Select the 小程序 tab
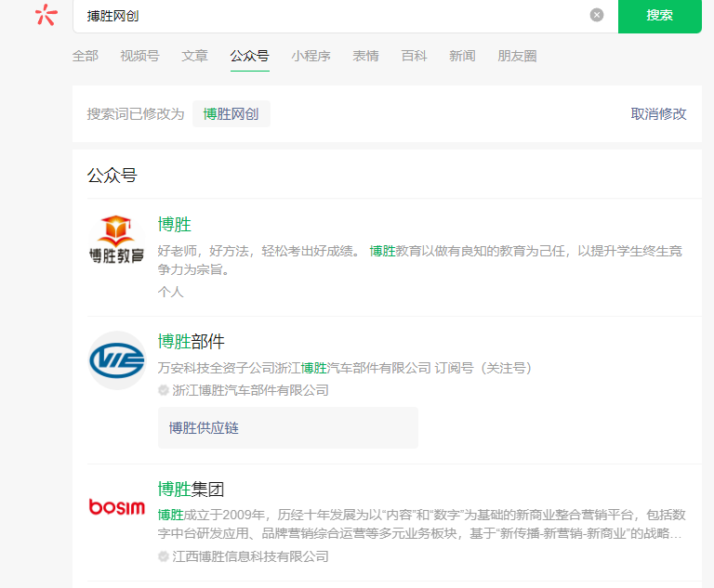 311,56
